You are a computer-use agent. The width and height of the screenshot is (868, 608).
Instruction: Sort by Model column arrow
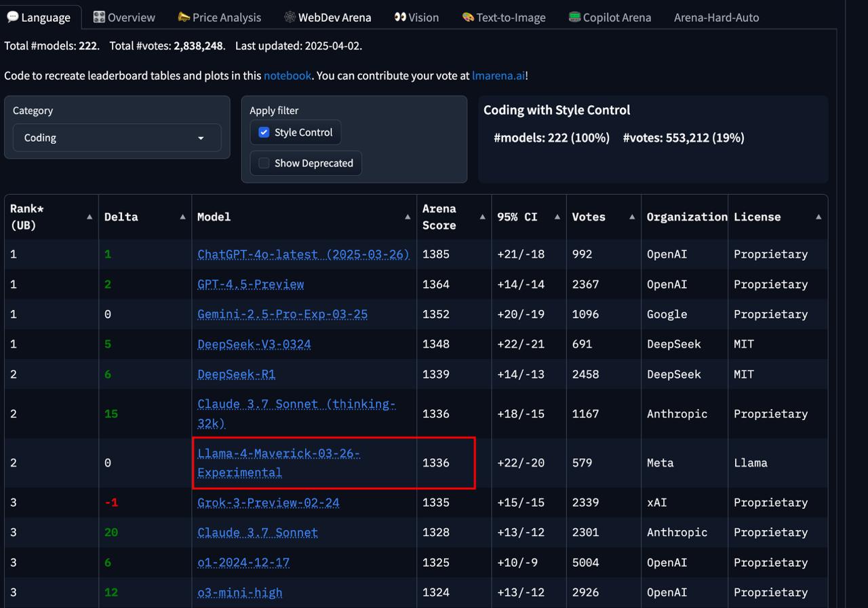coord(408,217)
